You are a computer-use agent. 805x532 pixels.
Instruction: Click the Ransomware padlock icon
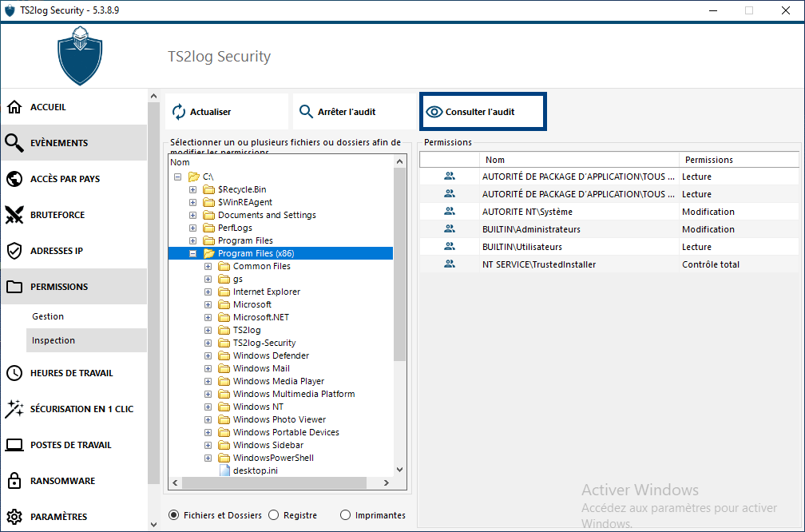14,481
